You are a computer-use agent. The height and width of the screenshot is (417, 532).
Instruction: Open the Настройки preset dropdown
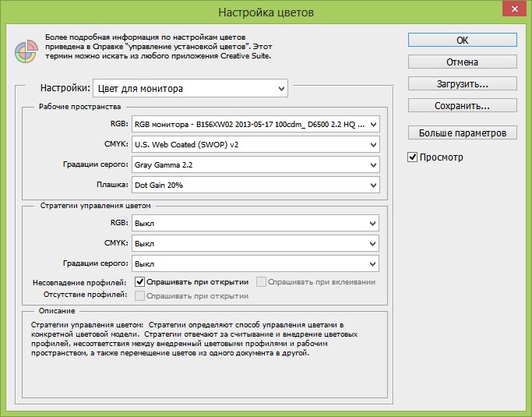[x=190, y=88]
